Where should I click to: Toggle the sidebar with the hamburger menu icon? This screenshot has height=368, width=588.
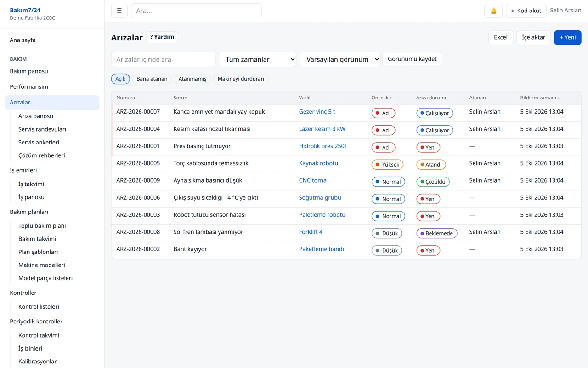pos(119,11)
